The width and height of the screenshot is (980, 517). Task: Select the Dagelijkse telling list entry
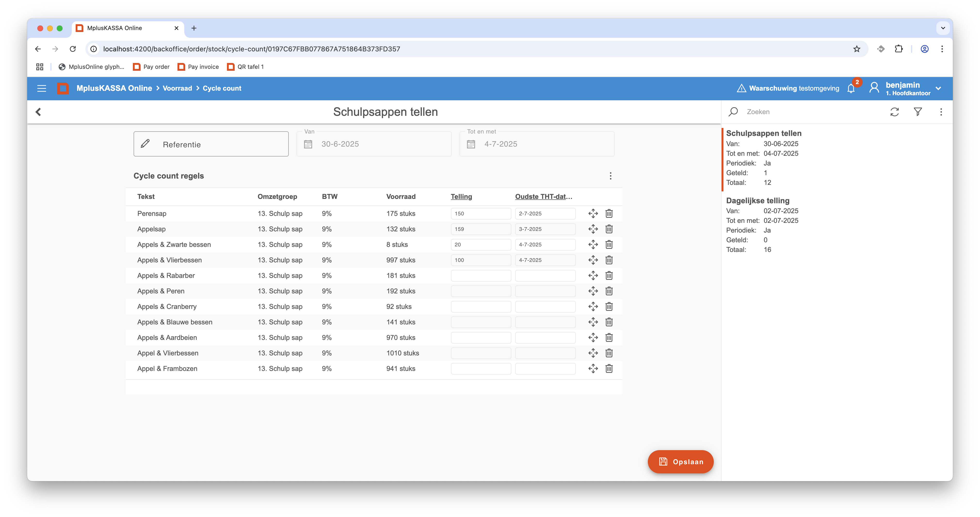(837, 225)
